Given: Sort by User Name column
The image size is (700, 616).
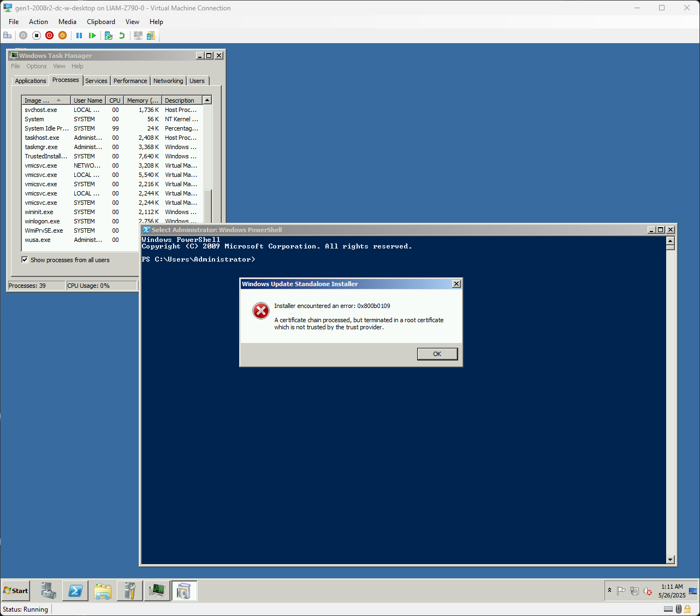Looking at the screenshot, I should click(x=88, y=100).
